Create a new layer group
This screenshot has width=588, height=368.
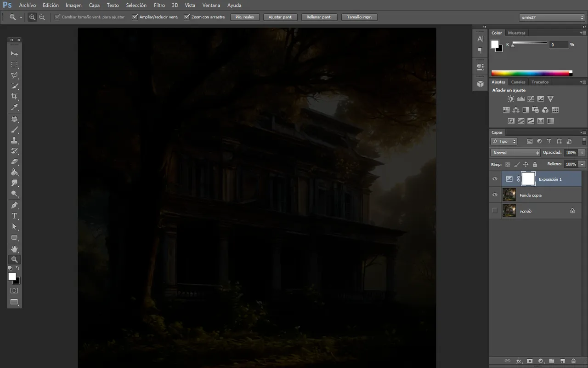pos(552,361)
